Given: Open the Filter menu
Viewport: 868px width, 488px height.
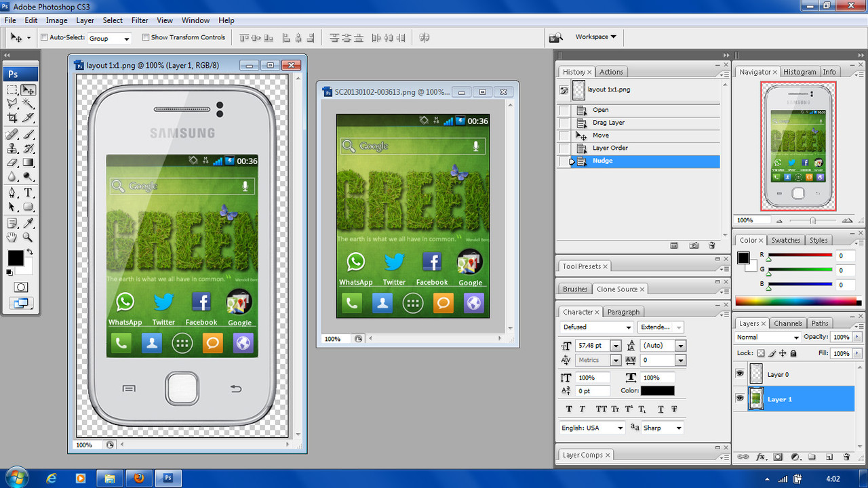Looking at the screenshot, I should (x=140, y=20).
